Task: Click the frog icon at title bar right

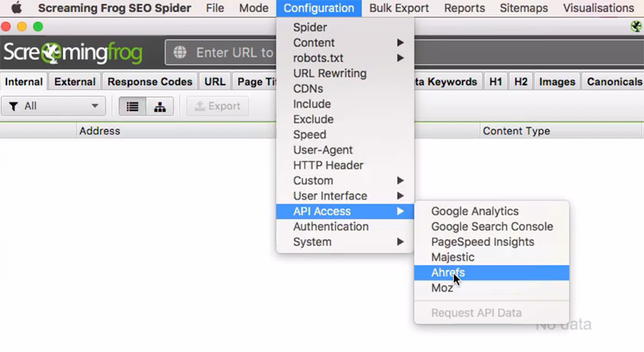Action: tap(636, 26)
